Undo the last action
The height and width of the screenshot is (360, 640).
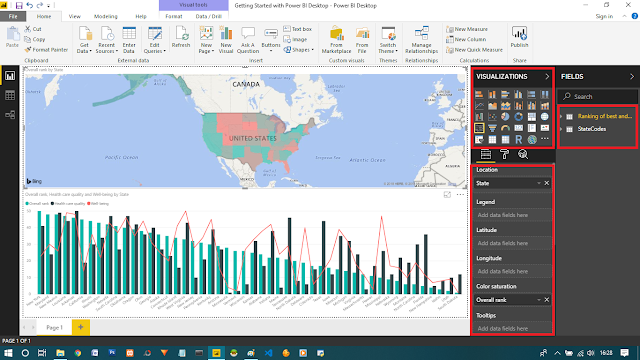(x=29, y=6)
